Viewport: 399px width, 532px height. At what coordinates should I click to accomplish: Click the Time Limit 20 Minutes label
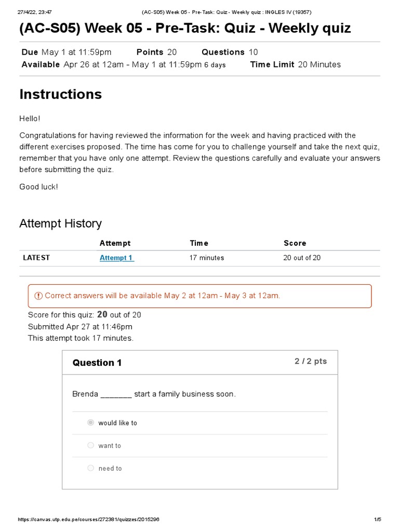point(295,64)
